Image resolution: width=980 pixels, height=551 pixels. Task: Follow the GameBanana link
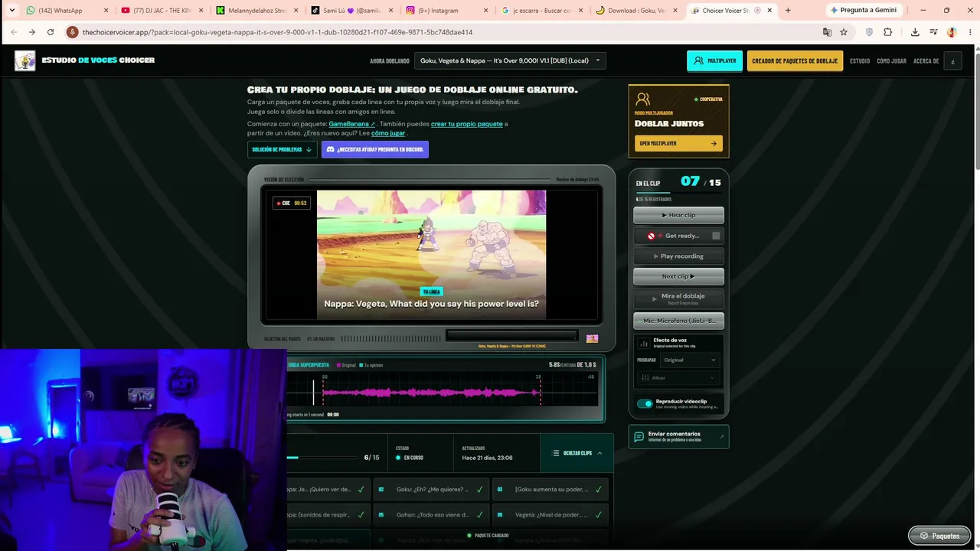pos(352,124)
